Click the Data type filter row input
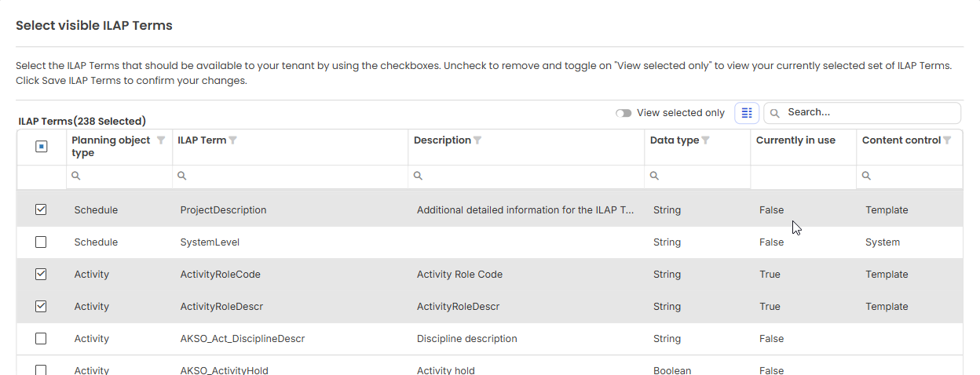The width and height of the screenshot is (980, 375). tap(701, 177)
